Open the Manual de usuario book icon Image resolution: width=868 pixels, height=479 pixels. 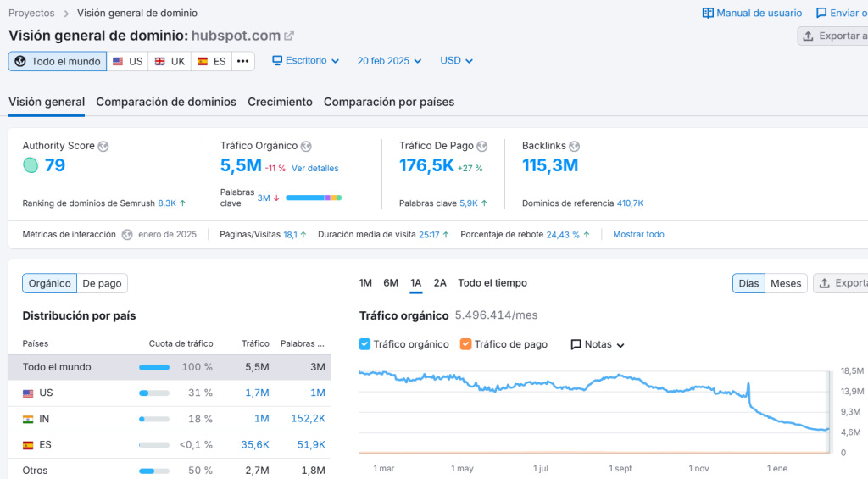tap(708, 13)
